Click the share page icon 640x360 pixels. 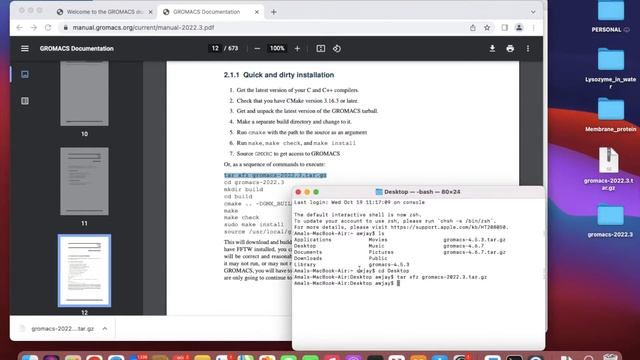473,28
